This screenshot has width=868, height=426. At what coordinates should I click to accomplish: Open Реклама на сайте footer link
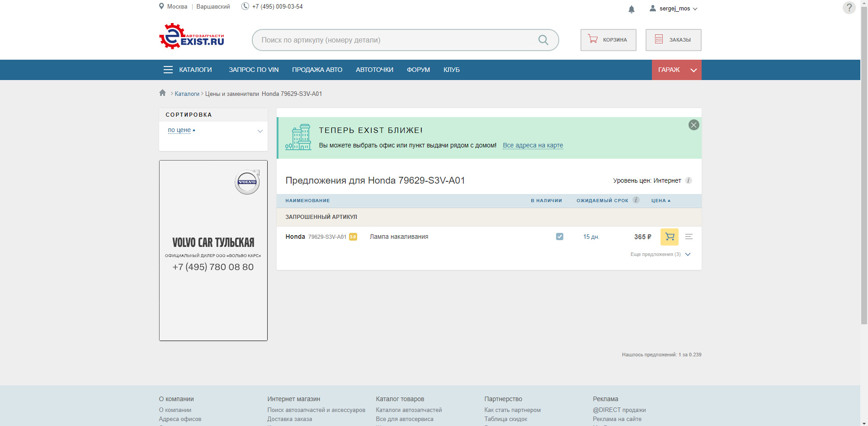617,419
